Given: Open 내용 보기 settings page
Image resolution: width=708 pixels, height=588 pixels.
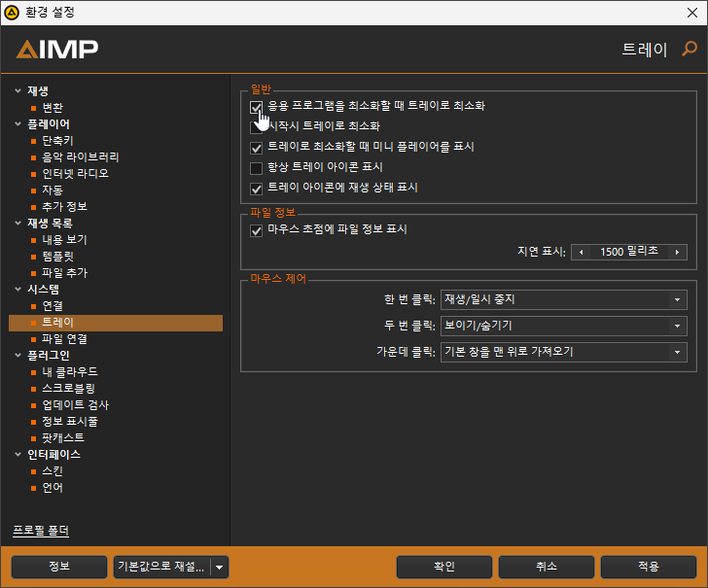Looking at the screenshot, I should coord(64,240).
